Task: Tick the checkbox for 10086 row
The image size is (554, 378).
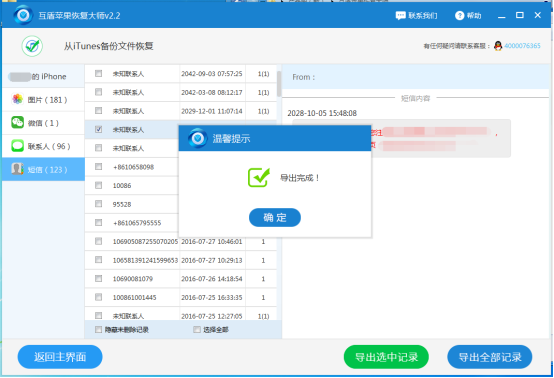Action: click(x=99, y=185)
